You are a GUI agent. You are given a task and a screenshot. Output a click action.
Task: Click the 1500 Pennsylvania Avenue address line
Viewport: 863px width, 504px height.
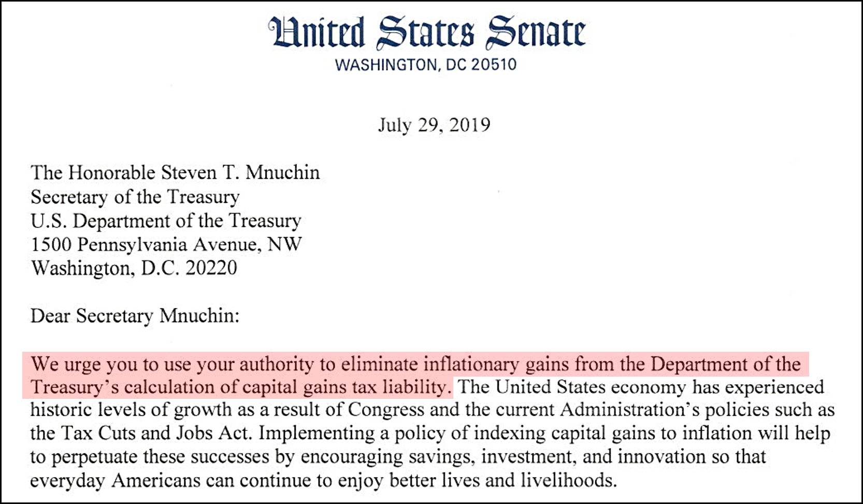tap(166, 244)
